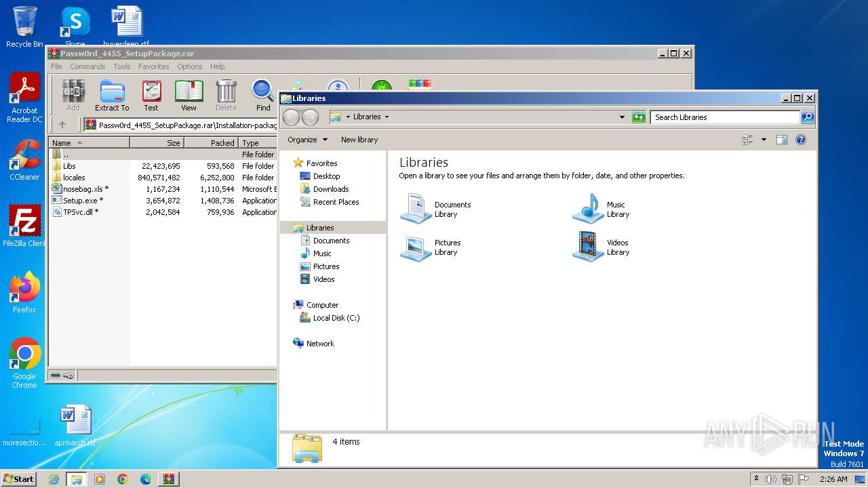Viewport: 868px width, 488px height.
Task: Open the Pictures library icon
Action: click(416, 247)
